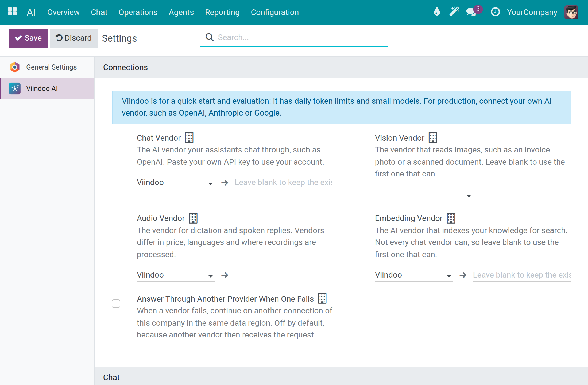Click the General Settings hexagon icon
The height and width of the screenshot is (385, 588).
pos(15,67)
